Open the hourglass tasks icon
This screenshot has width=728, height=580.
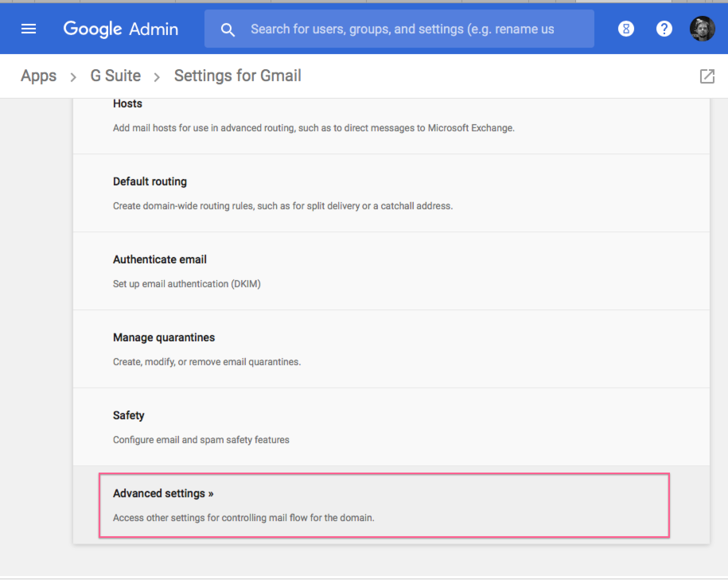click(x=626, y=29)
